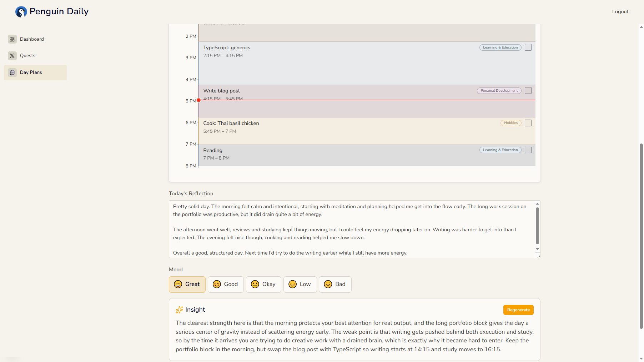Viewport: 644px width, 362px height.
Task: Switch to the Dashboard section
Action: (32, 39)
